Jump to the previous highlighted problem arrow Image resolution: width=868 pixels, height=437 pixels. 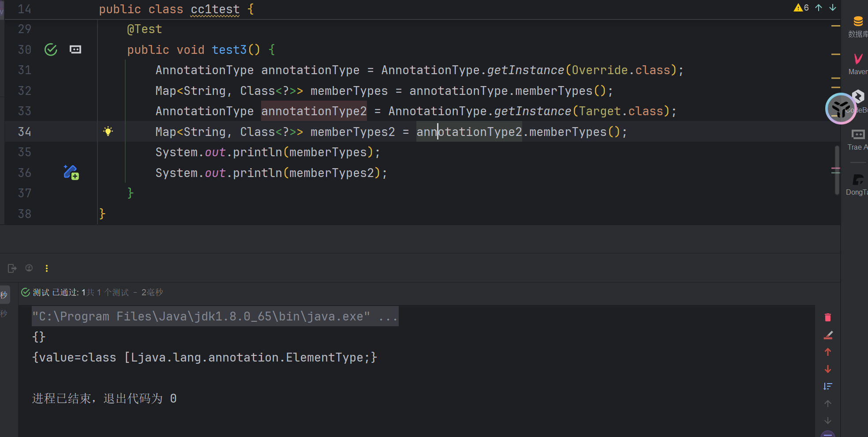(x=819, y=8)
